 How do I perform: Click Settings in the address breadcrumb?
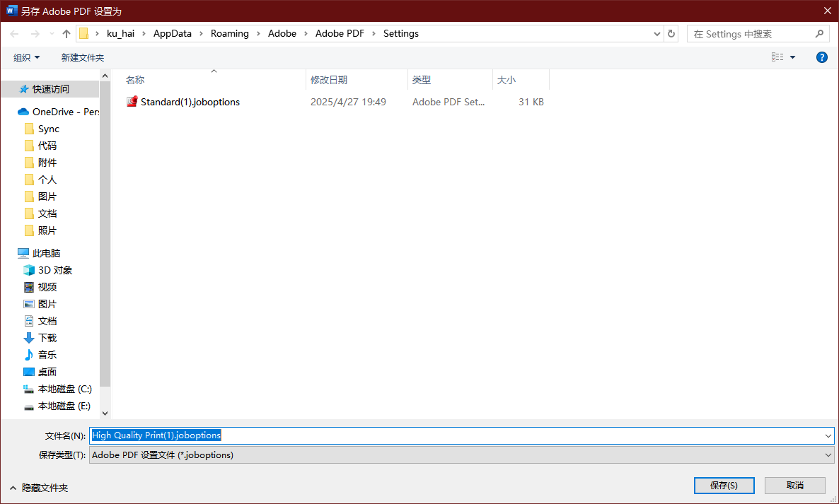coord(401,33)
